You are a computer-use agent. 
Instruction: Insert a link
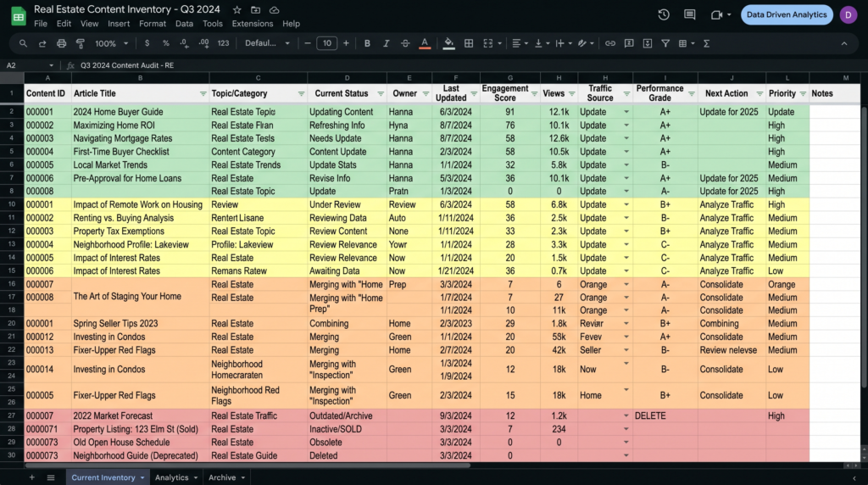(610, 43)
